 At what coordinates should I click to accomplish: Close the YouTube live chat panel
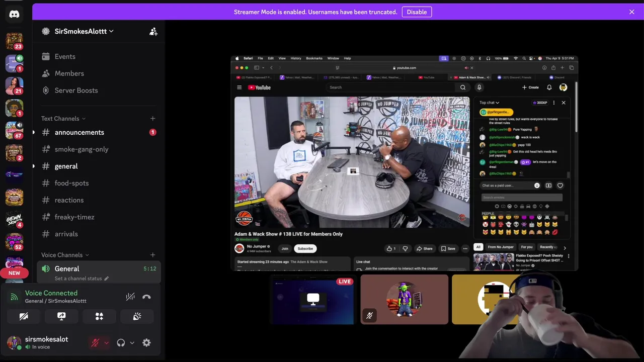click(x=563, y=103)
